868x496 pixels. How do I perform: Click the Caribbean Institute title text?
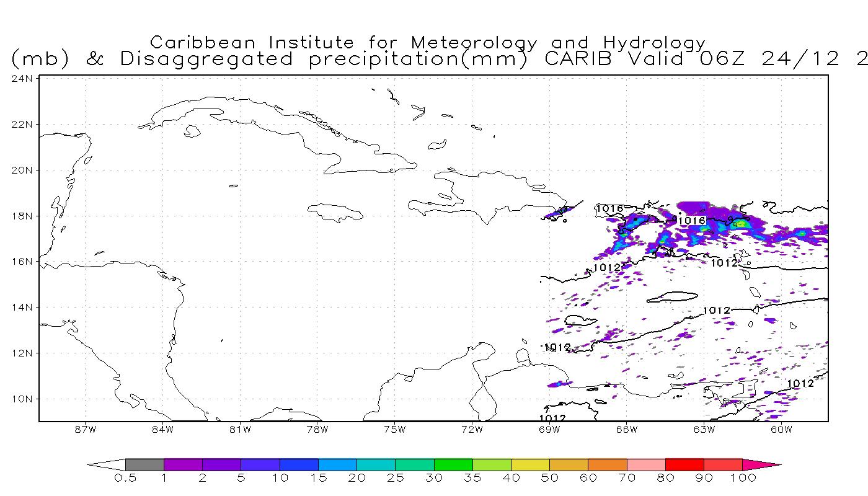click(x=428, y=43)
